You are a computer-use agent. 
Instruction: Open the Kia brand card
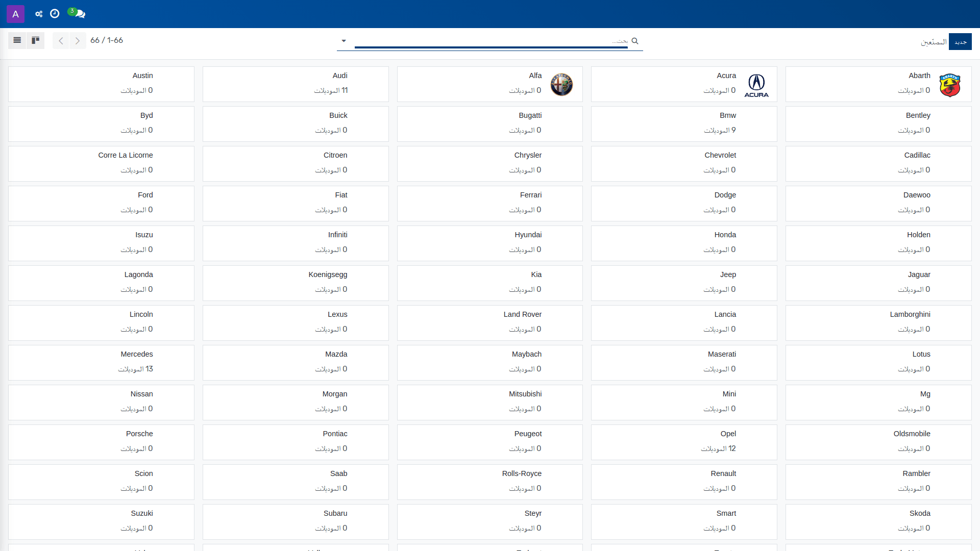point(490,283)
